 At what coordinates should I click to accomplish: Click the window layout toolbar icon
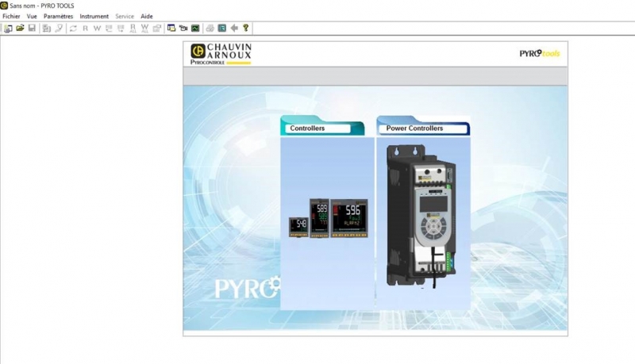(171, 29)
